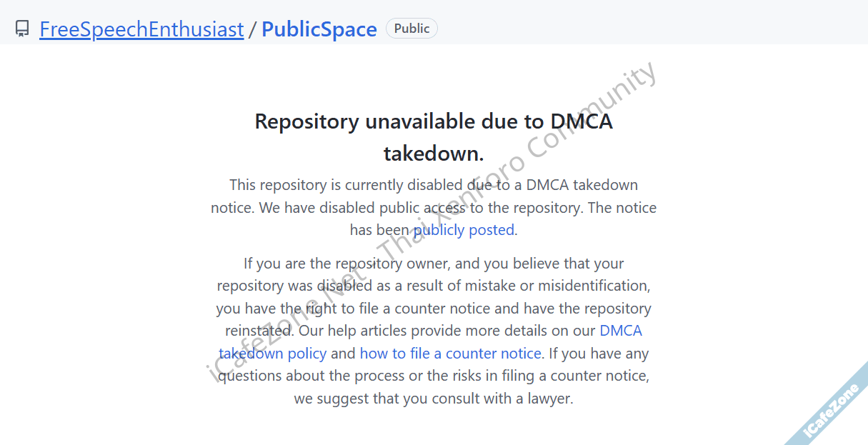Open the FreeSpeechEnthusiast owner profile link
The width and height of the screenshot is (868, 445).
click(x=141, y=29)
